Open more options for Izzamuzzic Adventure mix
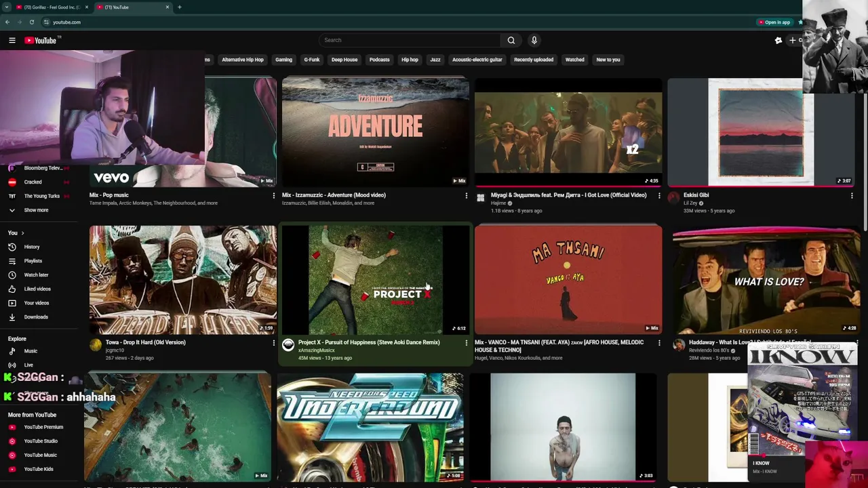Viewport: 868px width, 488px height. (466, 196)
